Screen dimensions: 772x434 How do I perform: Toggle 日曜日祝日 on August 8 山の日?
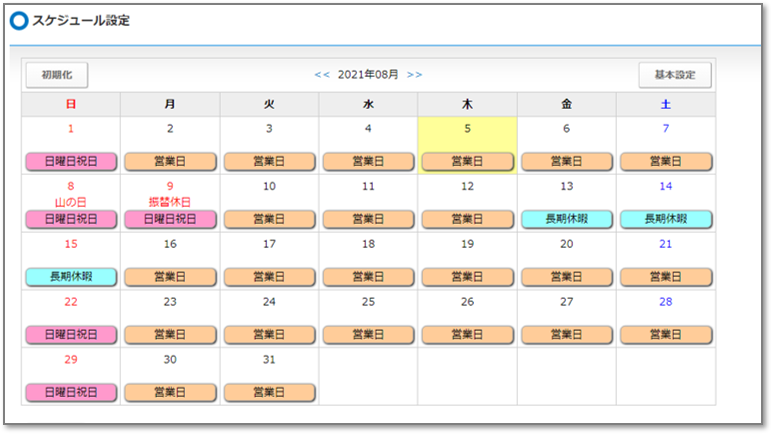pyautogui.click(x=71, y=218)
